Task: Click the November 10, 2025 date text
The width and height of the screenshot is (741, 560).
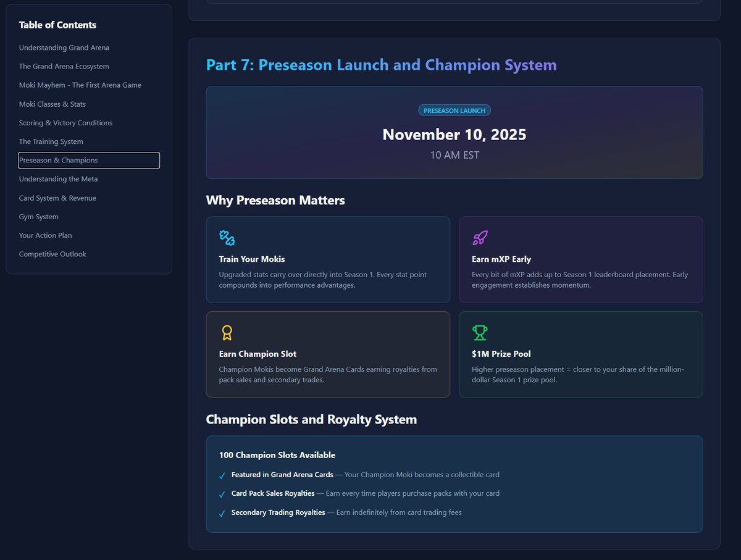Action: click(x=454, y=135)
